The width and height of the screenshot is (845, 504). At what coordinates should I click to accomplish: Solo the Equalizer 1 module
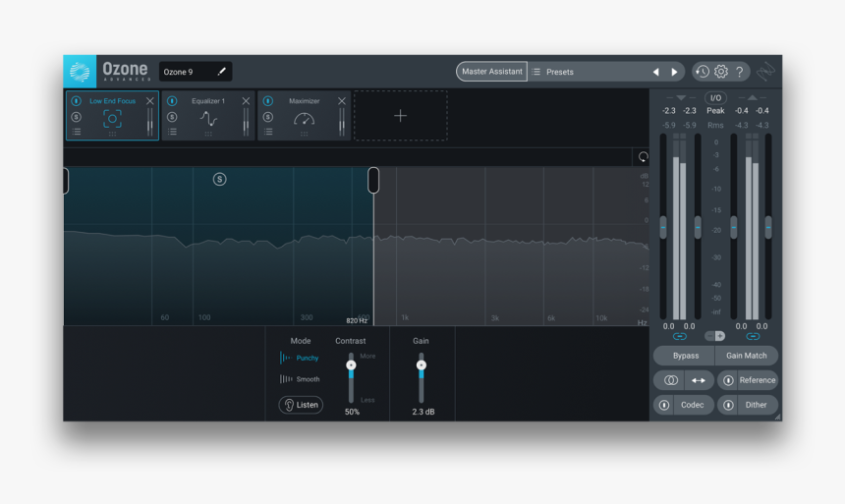point(172,117)
